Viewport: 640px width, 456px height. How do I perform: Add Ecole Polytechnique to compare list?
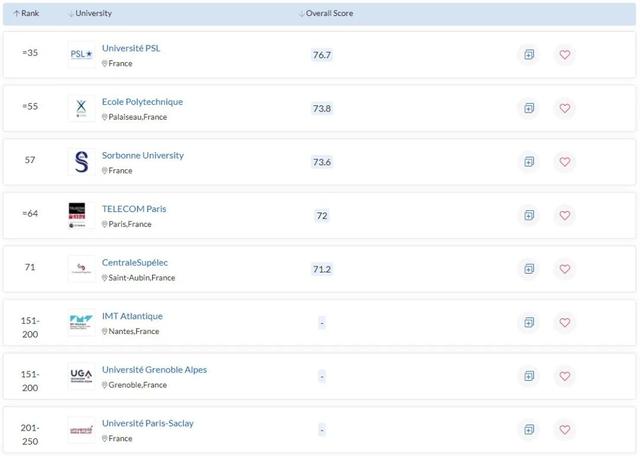(x=528, y=108)
